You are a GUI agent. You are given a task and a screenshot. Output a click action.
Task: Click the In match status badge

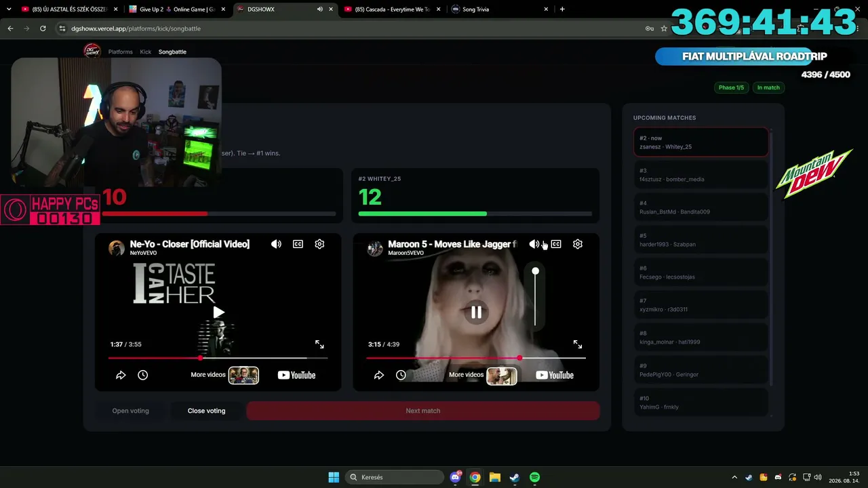coord(768,87)
